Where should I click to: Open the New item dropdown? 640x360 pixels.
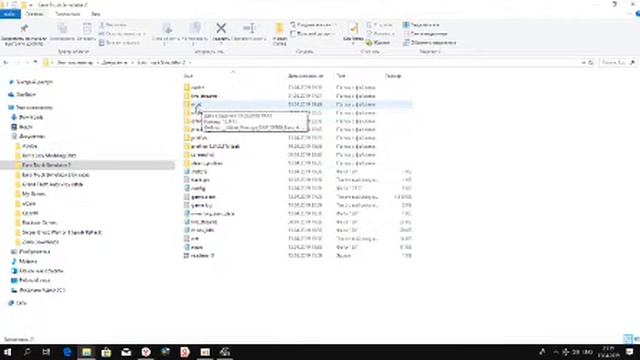tap(313, 25)
